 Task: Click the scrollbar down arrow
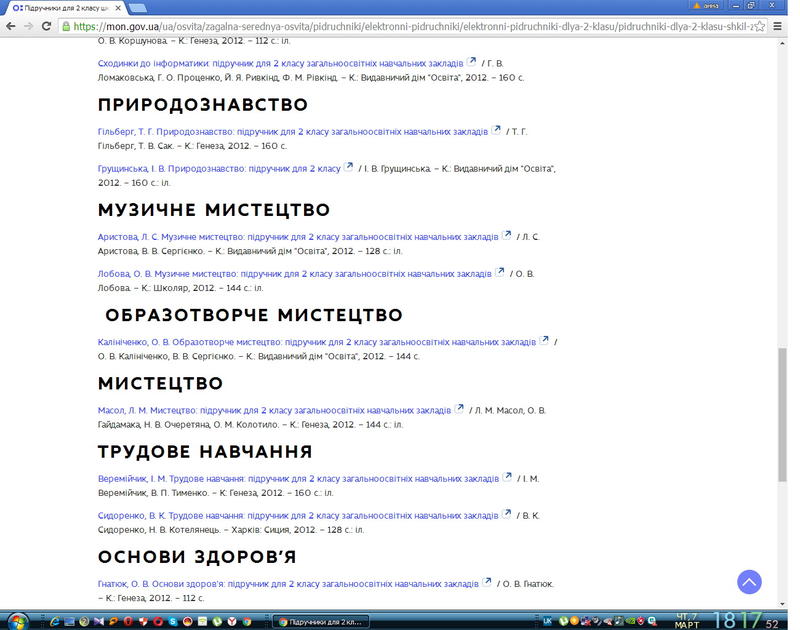[783, 604]
